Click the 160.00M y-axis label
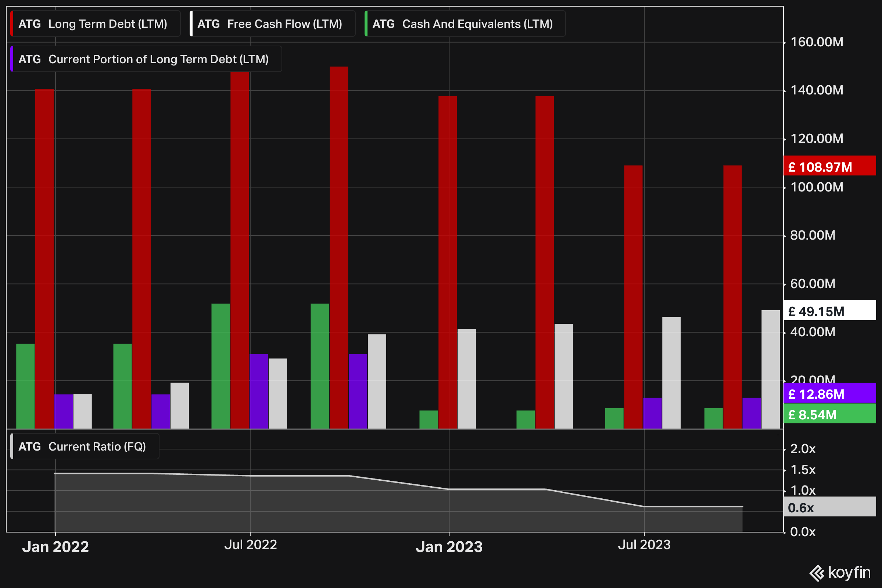 (x=816, y=42)
